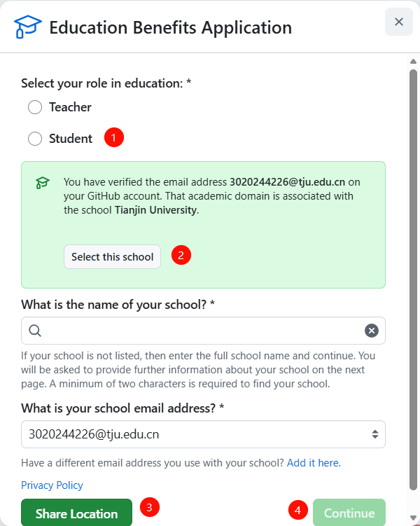Open the school email address dropdown

(203, 434)
